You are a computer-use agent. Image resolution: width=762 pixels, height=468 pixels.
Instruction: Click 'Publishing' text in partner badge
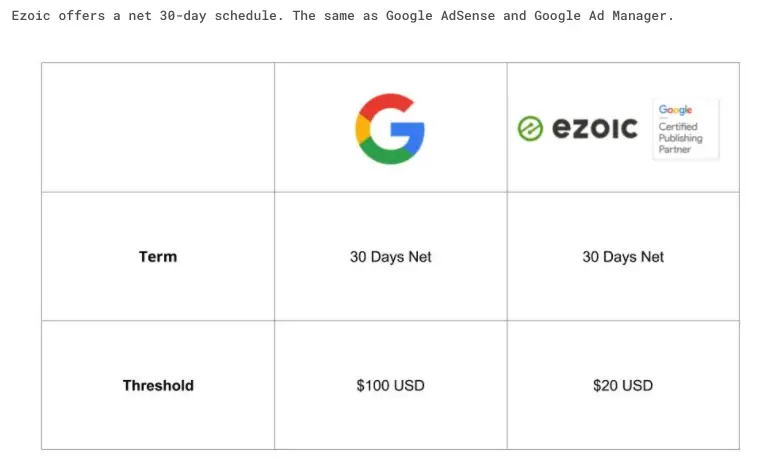pos(680,138)
